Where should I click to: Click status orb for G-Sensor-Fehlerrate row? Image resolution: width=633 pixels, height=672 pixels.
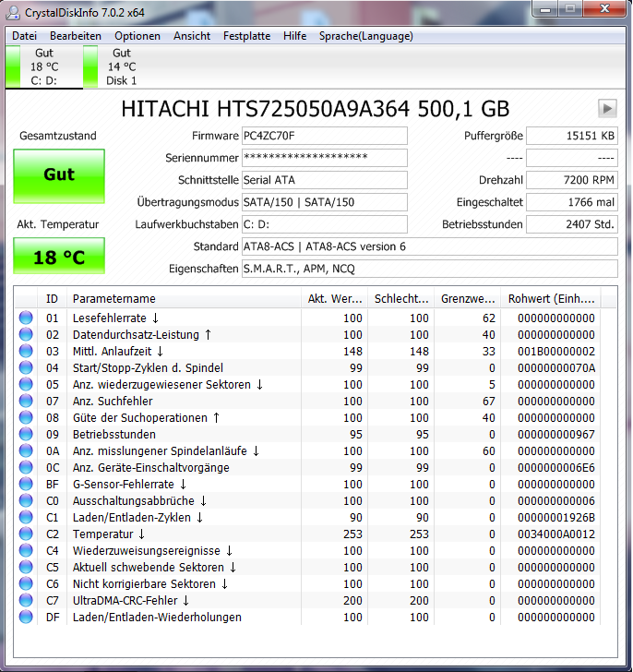[26, 484]
